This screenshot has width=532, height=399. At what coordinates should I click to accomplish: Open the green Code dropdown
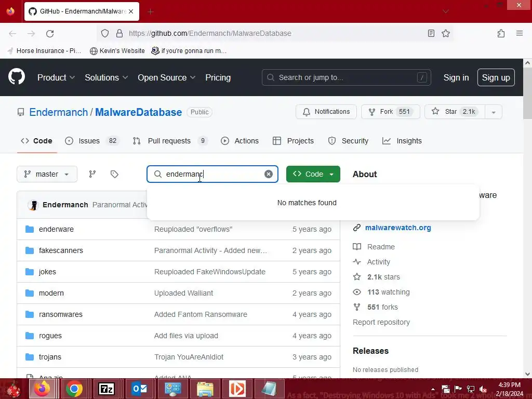[313, 174]
